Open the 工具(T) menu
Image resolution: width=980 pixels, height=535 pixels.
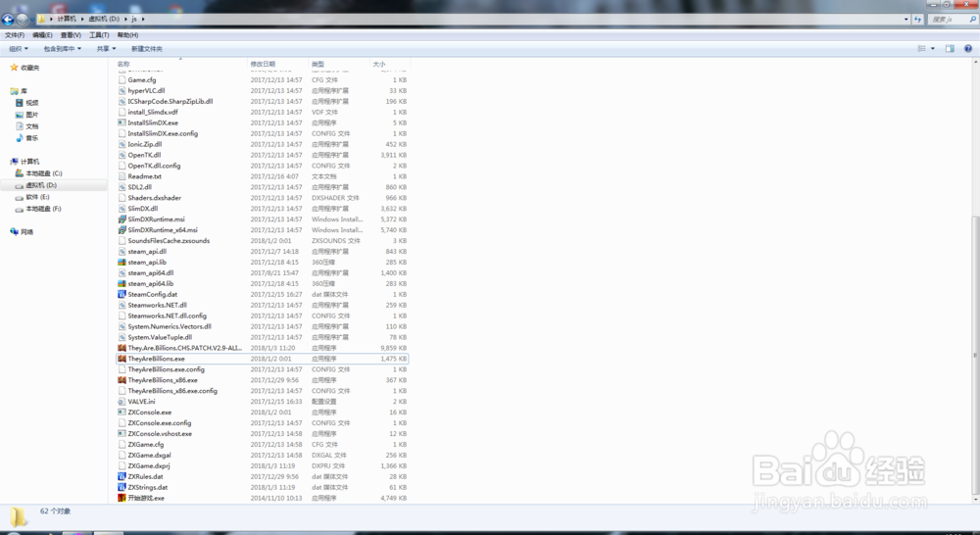click(x=99, y=35)
